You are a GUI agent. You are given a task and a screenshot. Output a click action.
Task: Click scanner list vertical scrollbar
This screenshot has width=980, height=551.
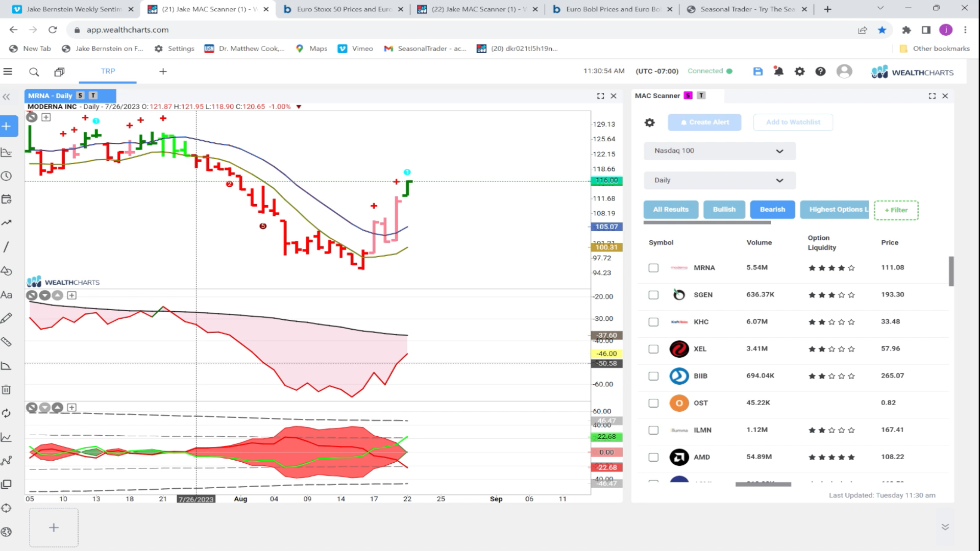pos(951,271)
